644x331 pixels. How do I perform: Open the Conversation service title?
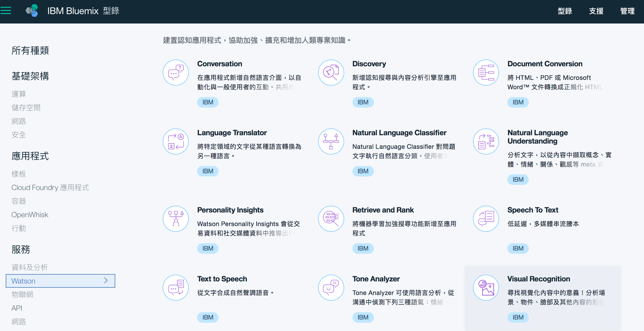point(220,64)
